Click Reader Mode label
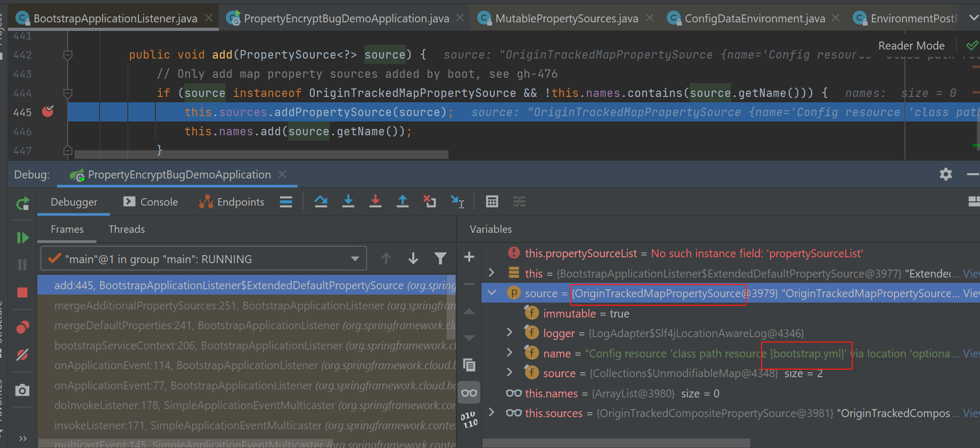The image size is (980, 448). 911,46
